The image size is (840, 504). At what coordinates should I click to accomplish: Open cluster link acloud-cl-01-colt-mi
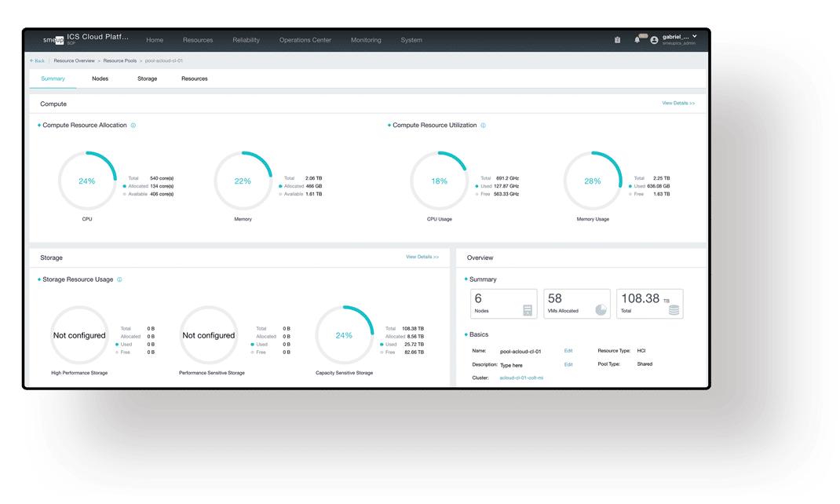(x=521, y=378)
